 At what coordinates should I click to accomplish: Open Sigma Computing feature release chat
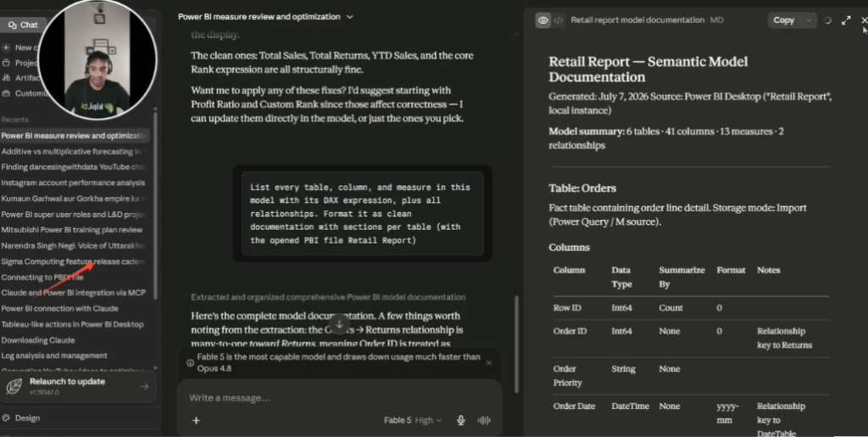click(x=75, y=261)
